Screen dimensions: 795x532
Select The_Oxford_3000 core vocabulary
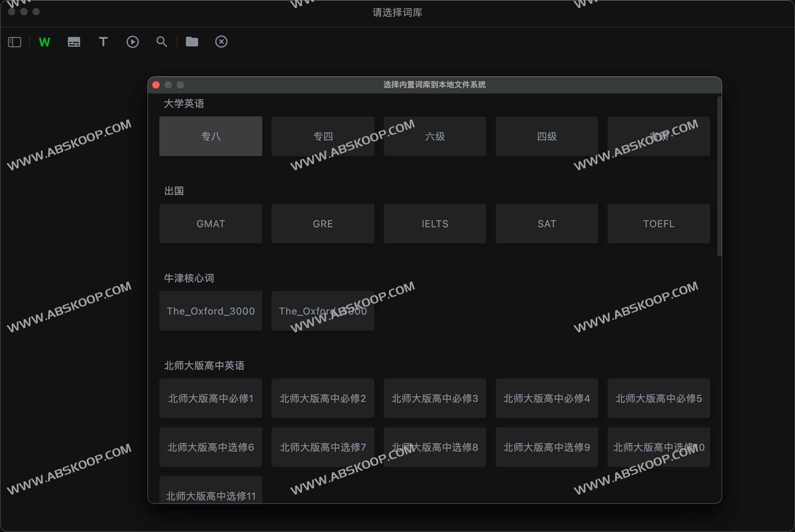click(x=211, y=311)
